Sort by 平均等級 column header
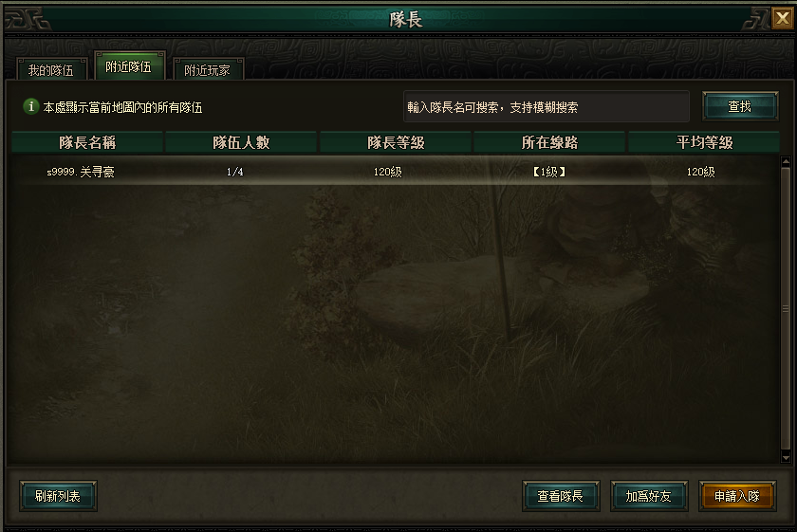This screenshot has height=532, width=797. point(704,142)
